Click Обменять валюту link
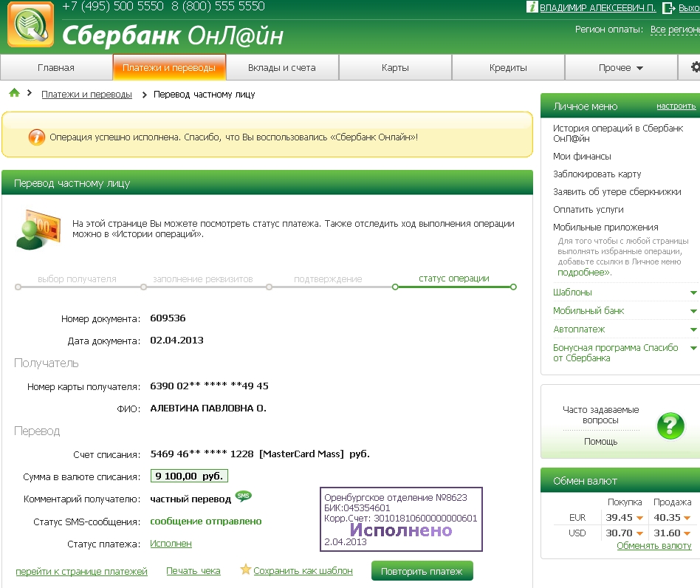This screenshot has width=700, height=588. click(x=654, y=546)
